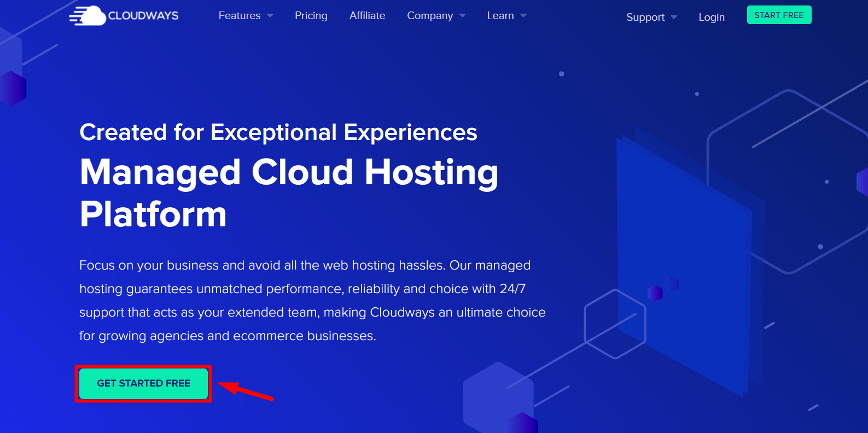Click the 'Managed Cloud Hosting Platform' headline
Screen dimensions: 868x433
point(289,192)
